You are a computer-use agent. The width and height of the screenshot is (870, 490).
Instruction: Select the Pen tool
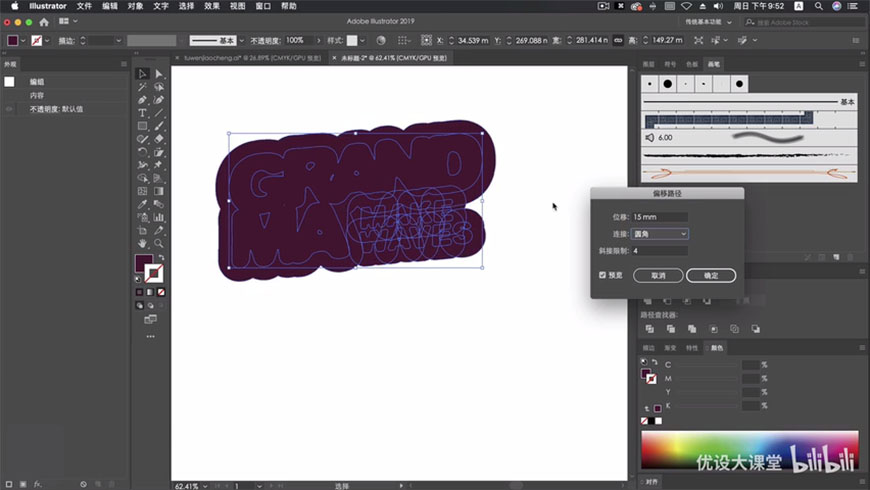click(142, 100)
